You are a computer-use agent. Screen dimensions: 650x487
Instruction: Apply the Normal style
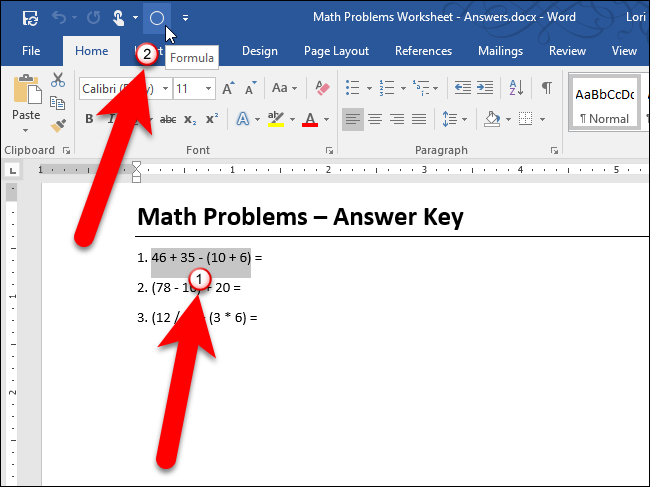pos(603,105)
